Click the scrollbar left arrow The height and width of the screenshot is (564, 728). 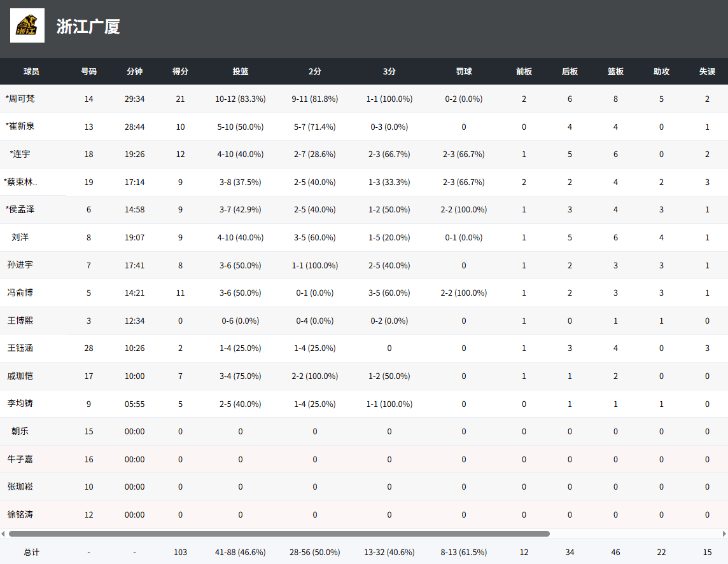[x=3, y=533]
